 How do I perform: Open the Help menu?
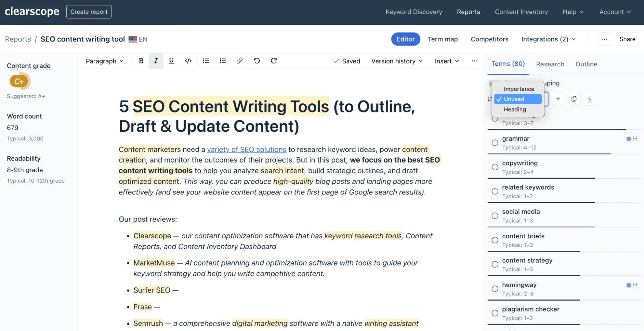tap(573, 12)
